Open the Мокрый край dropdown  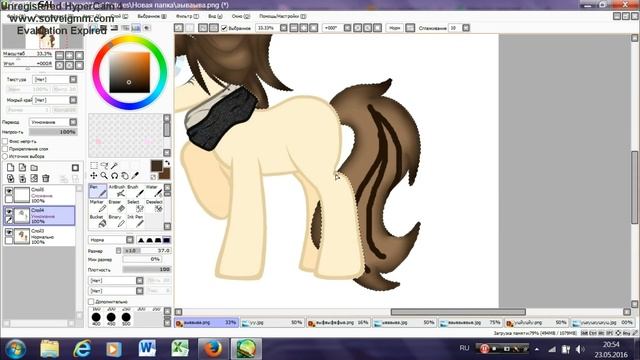[73, 100]
